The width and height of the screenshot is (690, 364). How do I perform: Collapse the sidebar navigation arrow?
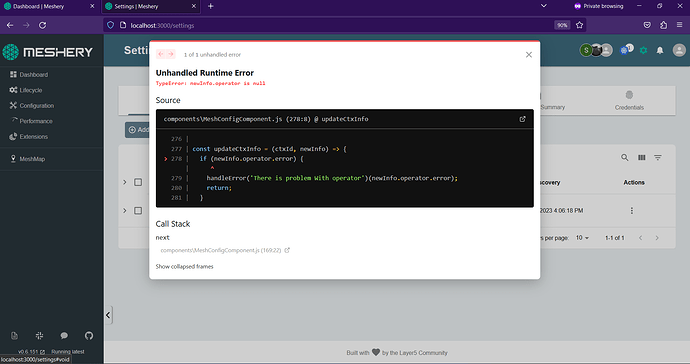point(108,315)
